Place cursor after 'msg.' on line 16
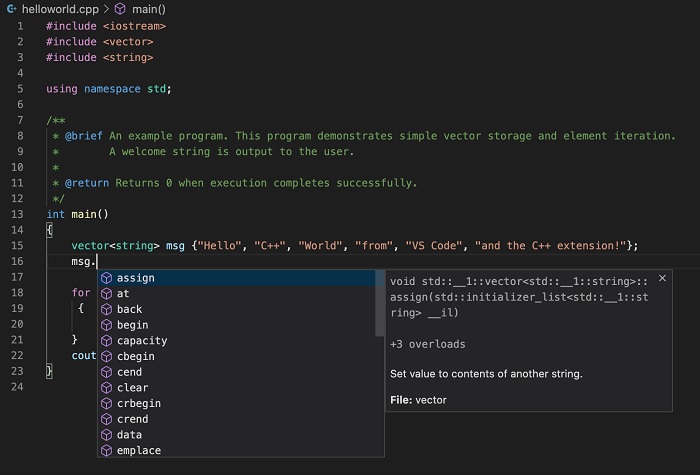The image size is (700, 475). (96, 262)
